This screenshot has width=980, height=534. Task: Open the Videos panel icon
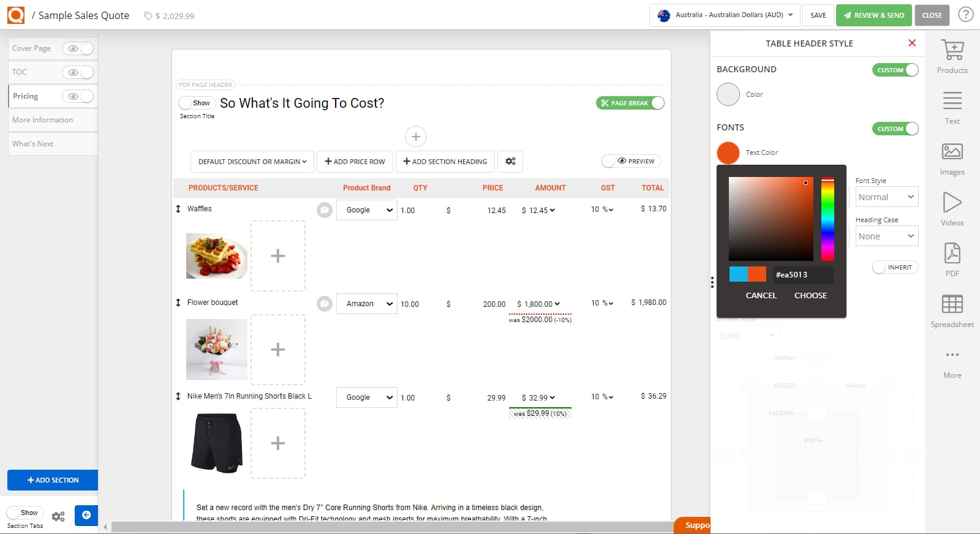(952, 202)
